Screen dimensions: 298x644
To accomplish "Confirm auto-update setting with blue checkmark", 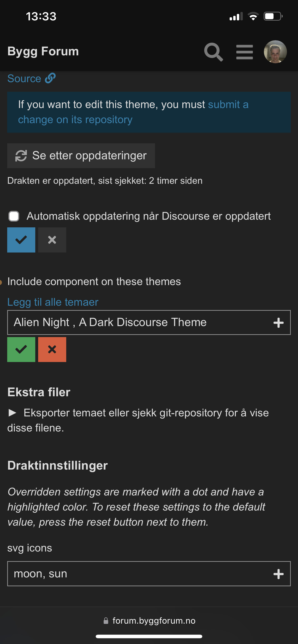I will 21,240.
